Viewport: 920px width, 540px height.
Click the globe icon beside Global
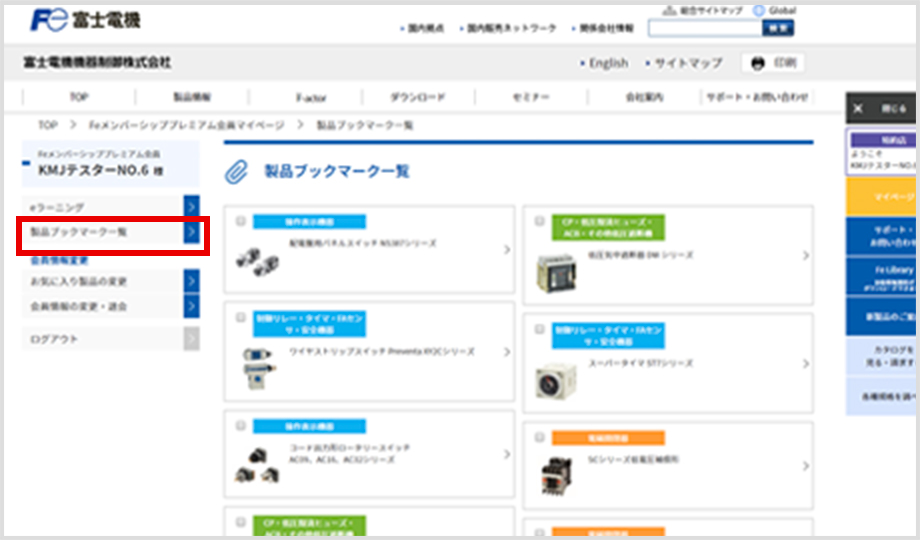point(759,11)
